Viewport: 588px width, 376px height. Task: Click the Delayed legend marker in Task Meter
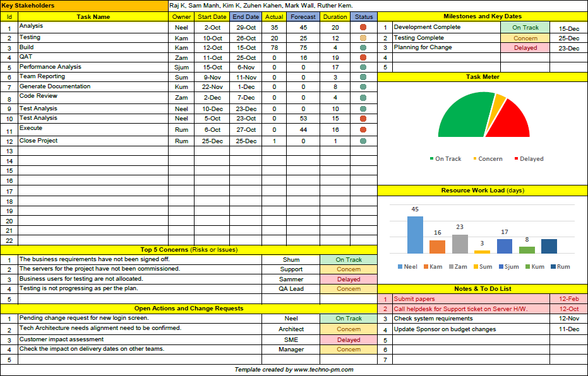tap(516, 159)
